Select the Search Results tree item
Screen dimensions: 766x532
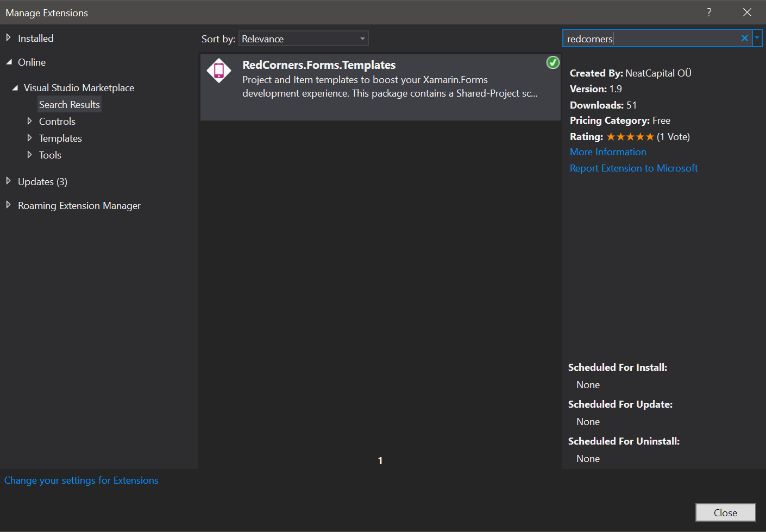coord(70,104)
